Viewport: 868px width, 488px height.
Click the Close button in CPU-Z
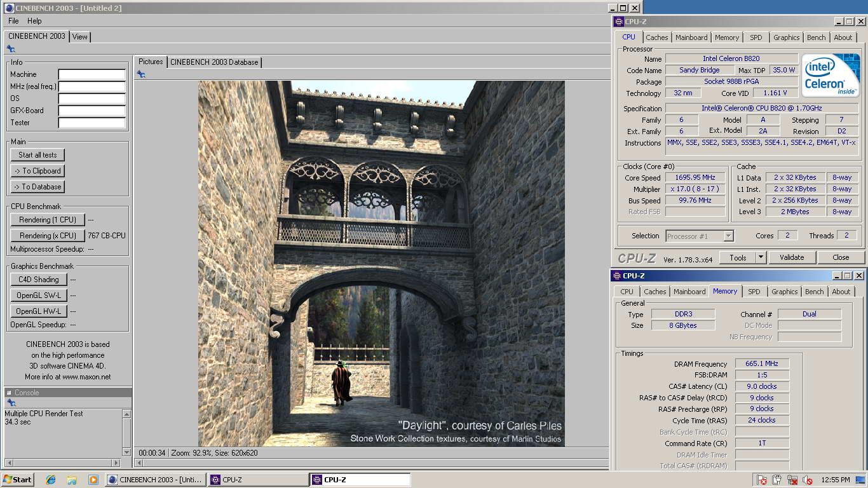tap(841, 257)
